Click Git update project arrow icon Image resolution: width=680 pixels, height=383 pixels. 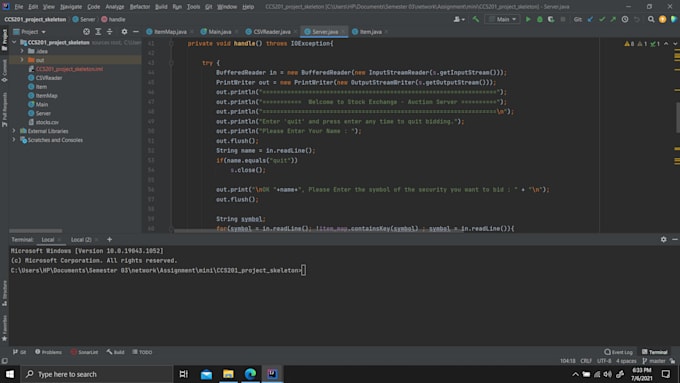590,19
